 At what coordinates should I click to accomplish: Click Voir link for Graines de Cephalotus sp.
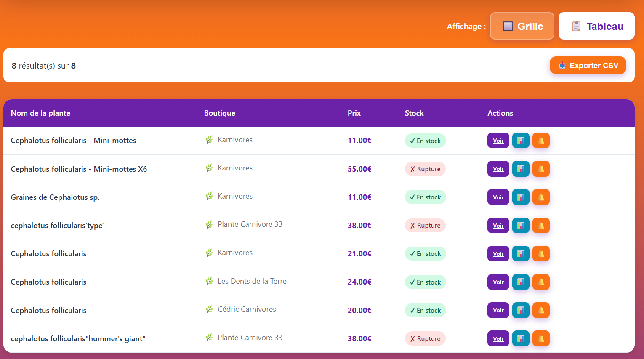498,197
